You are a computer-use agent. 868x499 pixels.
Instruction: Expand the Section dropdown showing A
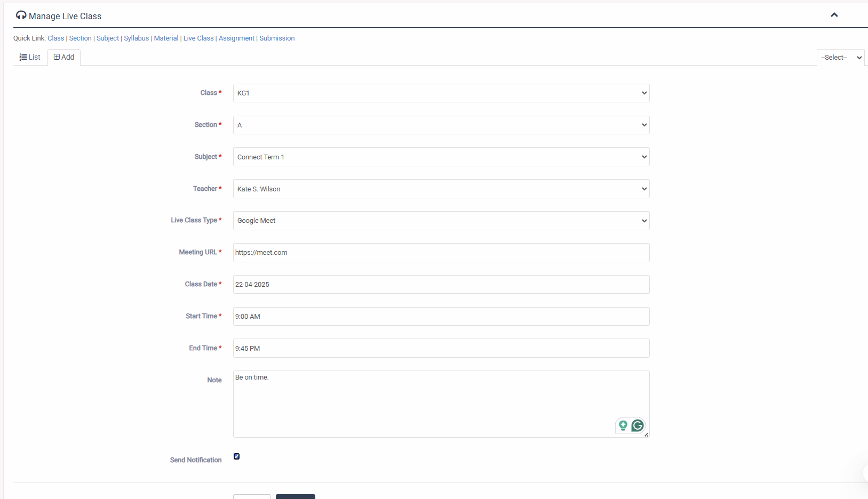pyautogui.click(x=441, y=125)
